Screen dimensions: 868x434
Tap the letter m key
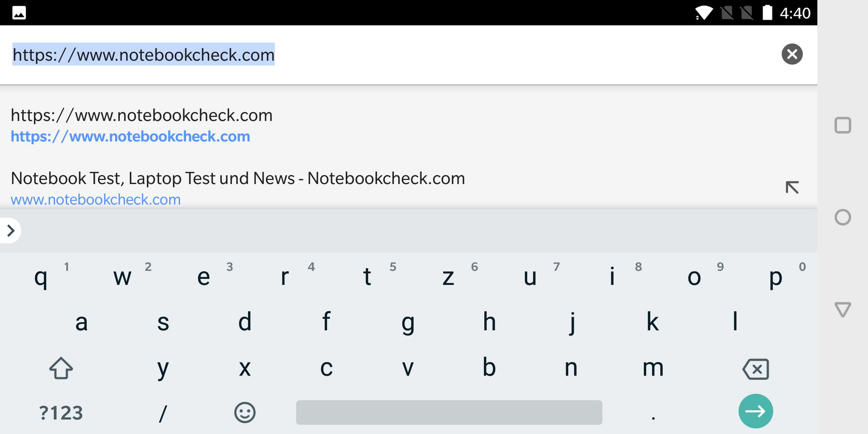pos(653,368)
